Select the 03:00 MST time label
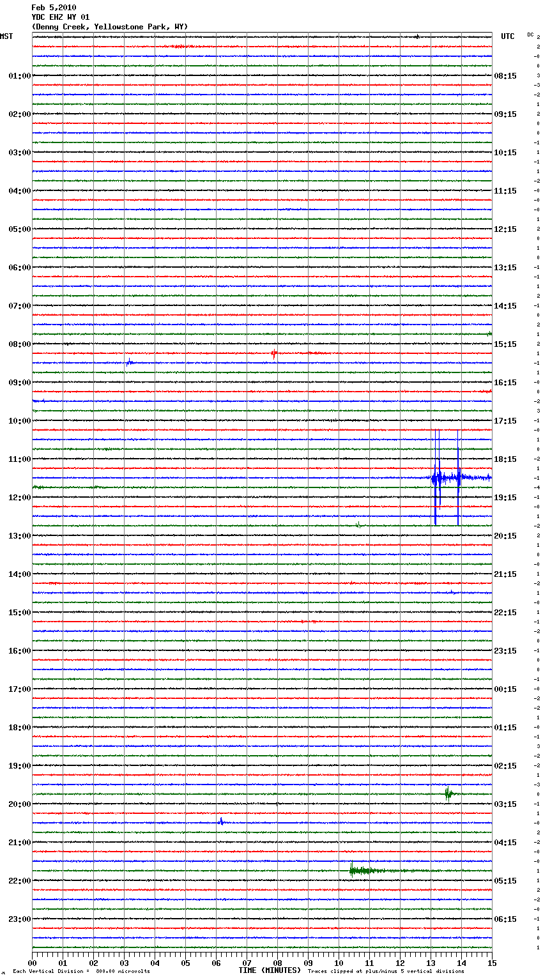This screenshot has width=543, height=980. click(20, 153)
